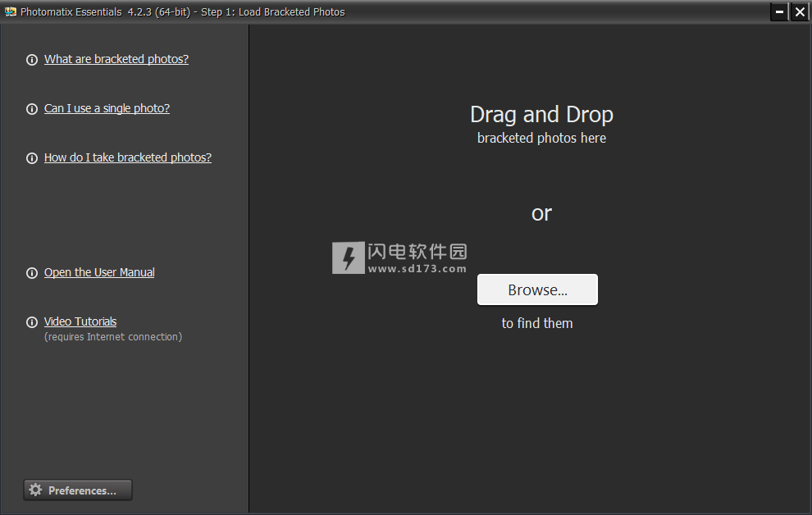Click the Browse... button

coord(537,289)
